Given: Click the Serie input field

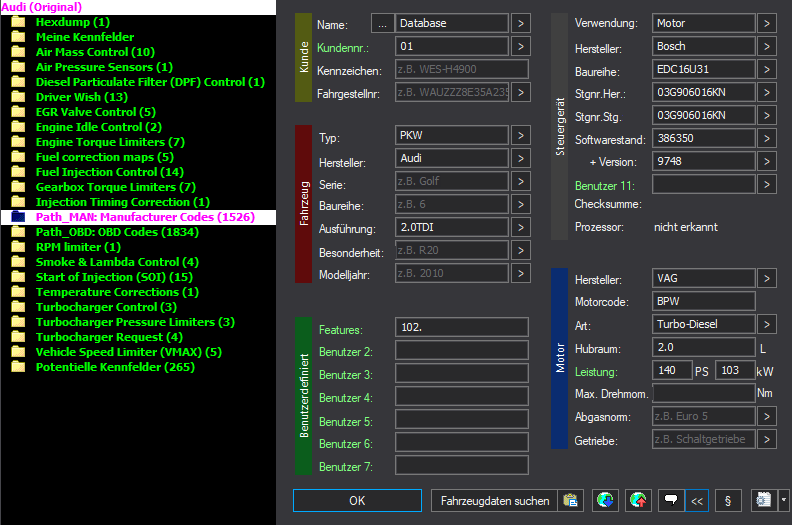Looking at the screenshot, I should tap(452, 181).
